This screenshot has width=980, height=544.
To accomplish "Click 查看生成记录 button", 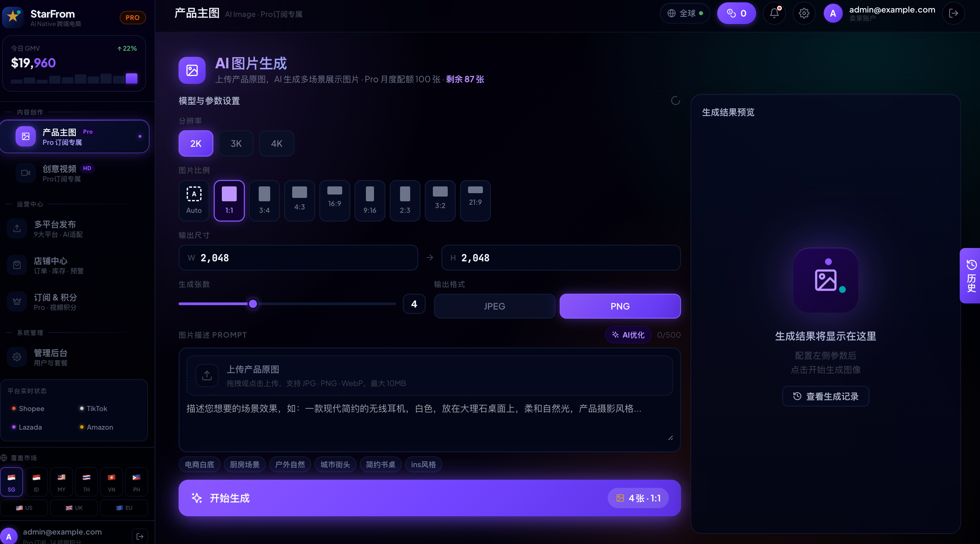I will point(825,396).
